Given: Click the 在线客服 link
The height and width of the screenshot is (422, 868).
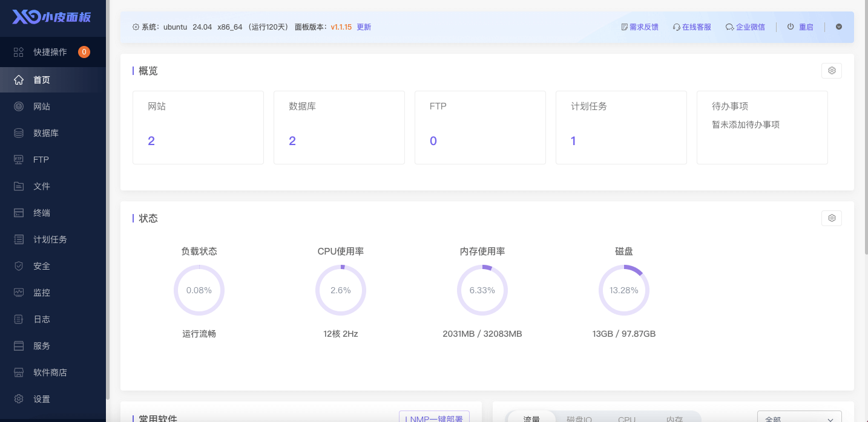Looking at the screenshot, I should [x=692, y=27].
